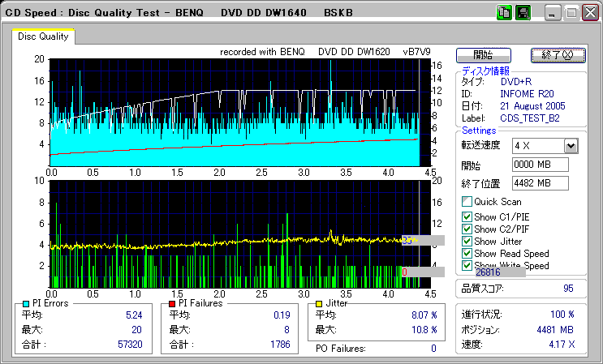Click the end position 4482 MB field
The height and width of the screenshot is (364, 603).
(539, 182)
